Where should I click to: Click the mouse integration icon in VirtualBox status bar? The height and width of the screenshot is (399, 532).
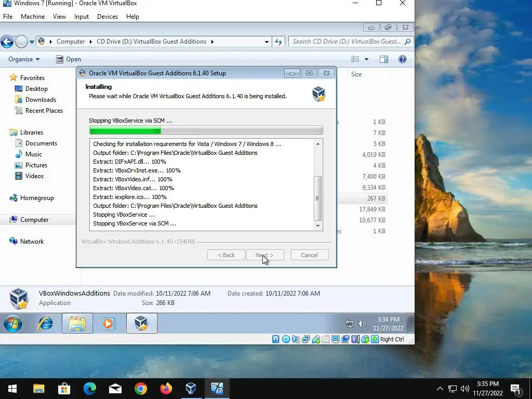tap(365, 339)
